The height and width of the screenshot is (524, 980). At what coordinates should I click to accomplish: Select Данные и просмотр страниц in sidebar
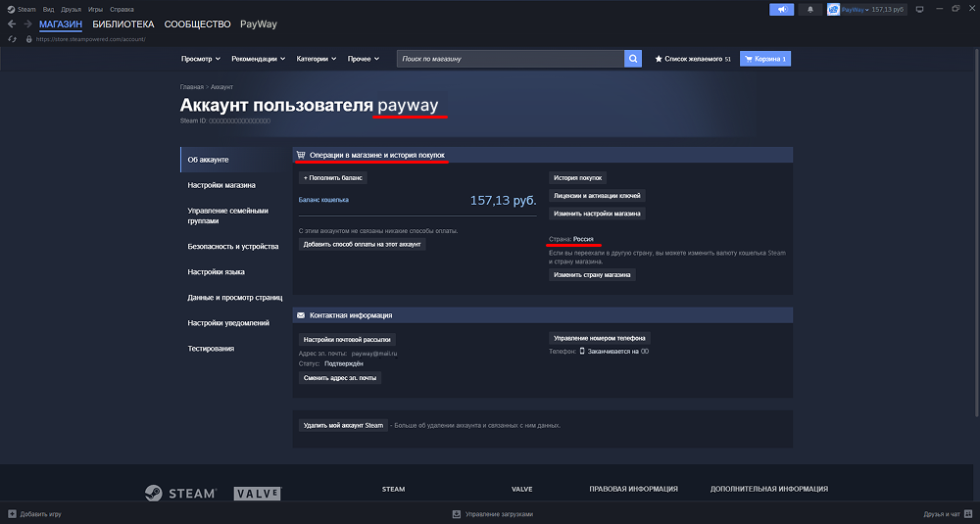234,298
